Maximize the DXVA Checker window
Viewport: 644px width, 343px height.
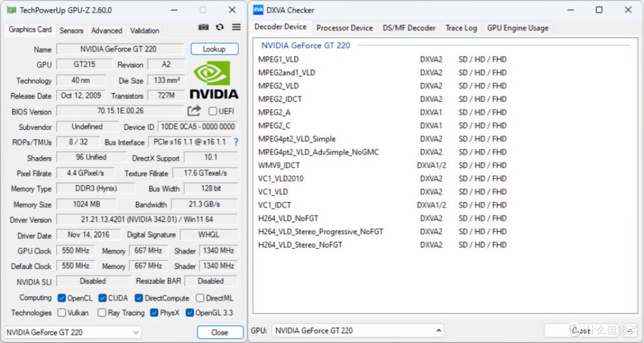pos(599,10)
